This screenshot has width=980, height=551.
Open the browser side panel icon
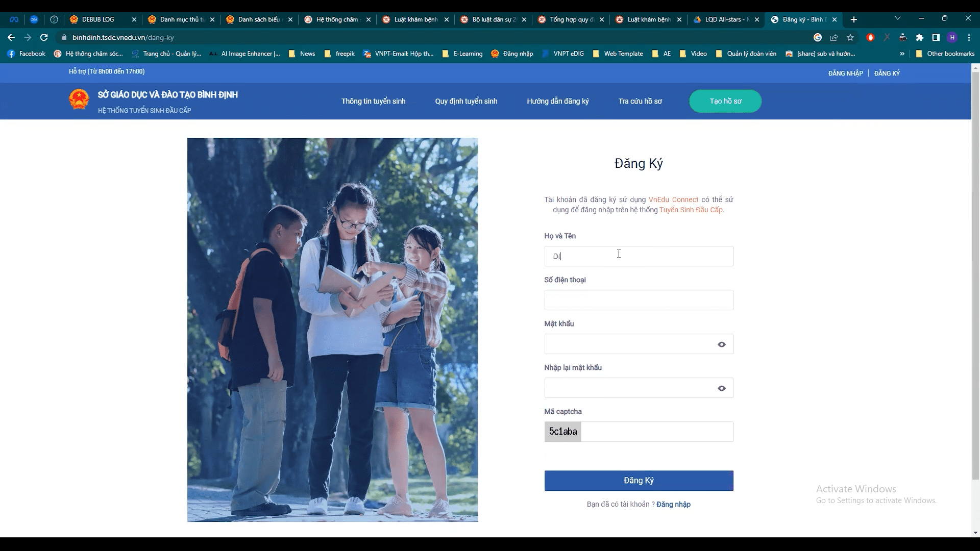point(936,37)
